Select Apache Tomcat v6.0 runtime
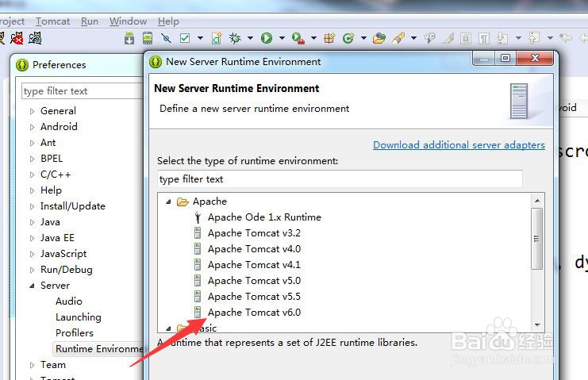This screenshot has width=588, height=380. (x=254, y=312)
